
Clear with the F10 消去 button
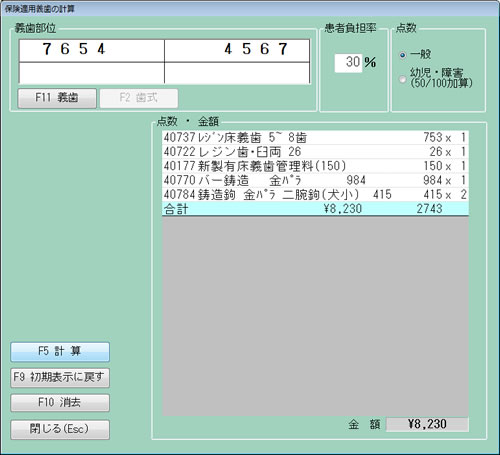60,403
